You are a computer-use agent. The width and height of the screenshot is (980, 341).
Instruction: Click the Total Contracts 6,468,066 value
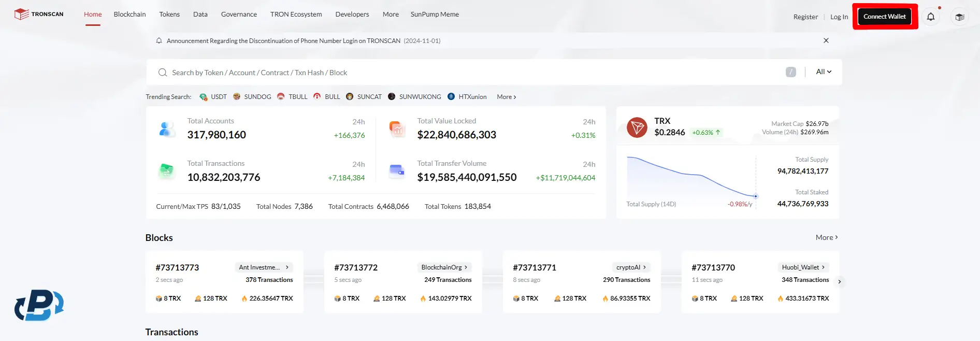click(x=393, y=206)
